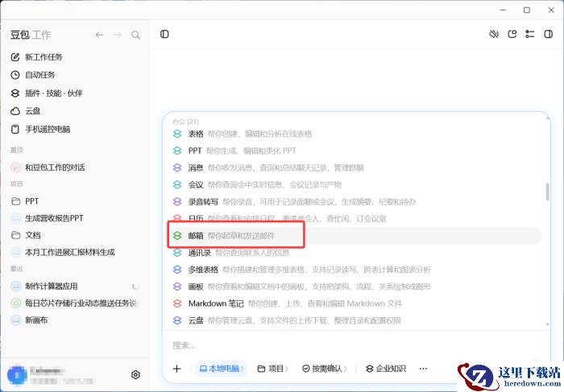Viewport: 564px width, 392px height.
Task: Click the forward arrow in the sidebar header
Action: (118, 35)
